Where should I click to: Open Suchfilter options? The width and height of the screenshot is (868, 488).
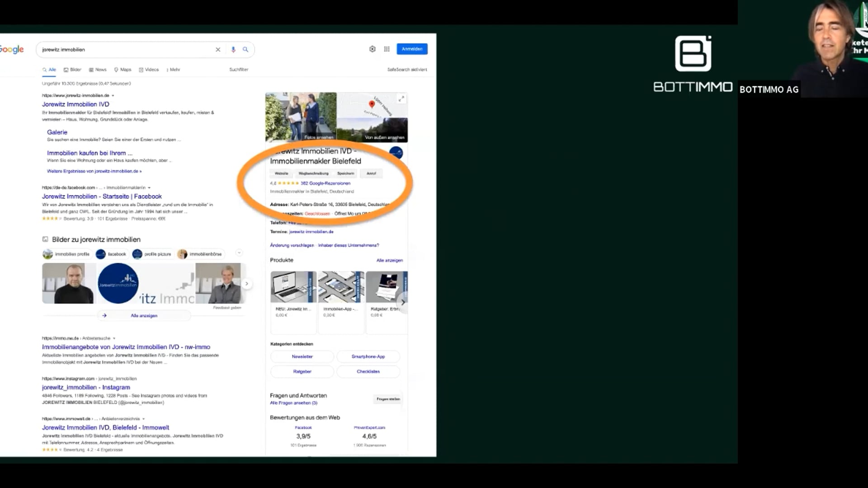239,70
